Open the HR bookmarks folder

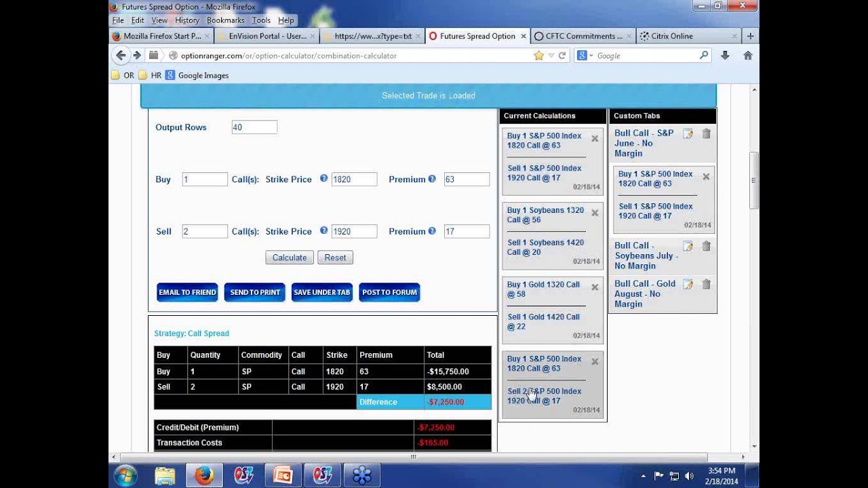(x=150, y=75)
